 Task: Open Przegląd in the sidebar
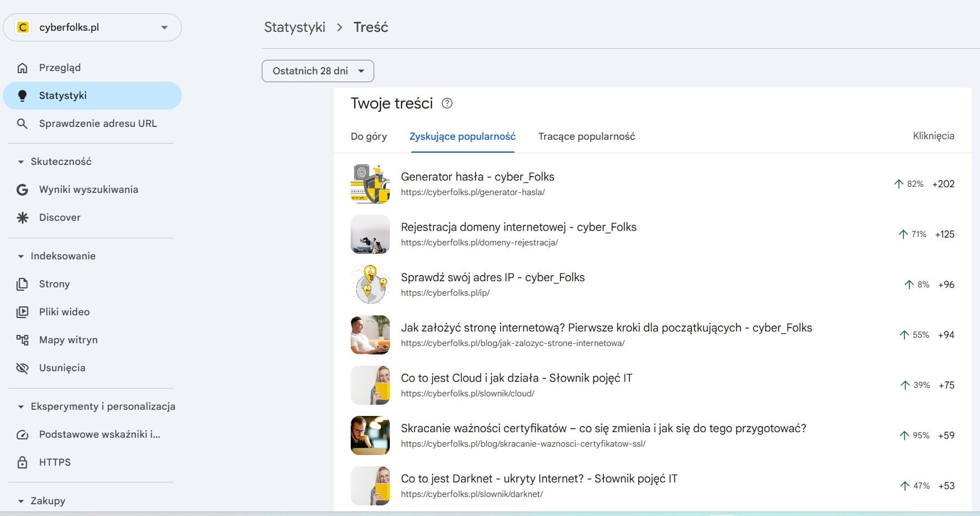pos(92,68)
